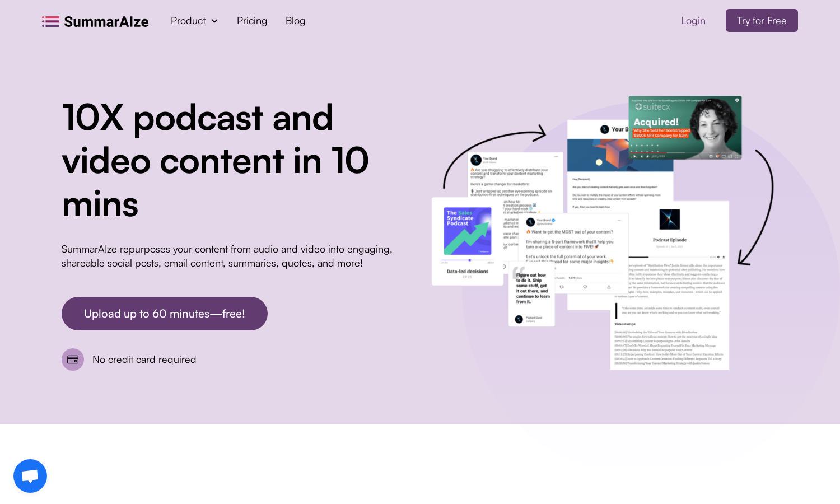The image size is (840, 504).
Task: Click the 10X podcast headline text
Action: pos(216,160)
